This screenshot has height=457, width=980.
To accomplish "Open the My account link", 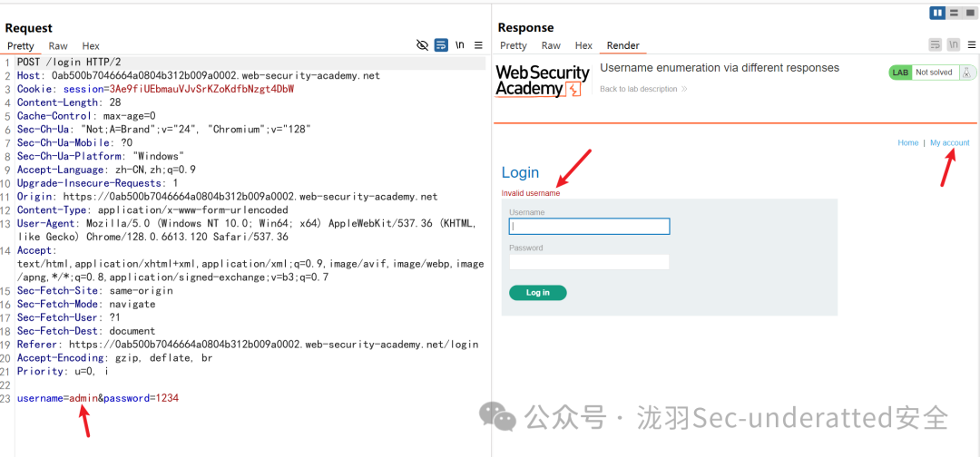I will (950, 143).
